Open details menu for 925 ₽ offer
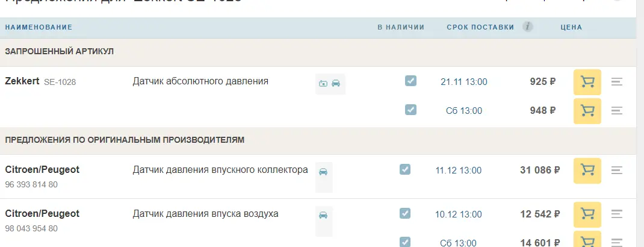644x247 pixels. pyautogui.click(x=617, y=82)
